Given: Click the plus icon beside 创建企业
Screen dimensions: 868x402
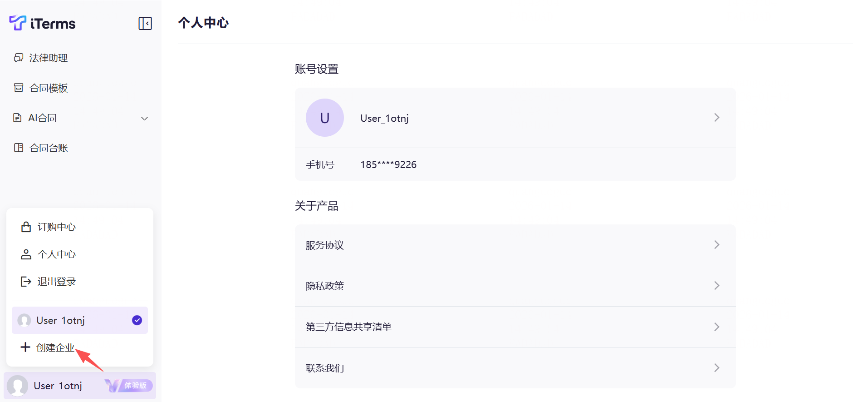Looking at the screenshot, I should (25, 347).
